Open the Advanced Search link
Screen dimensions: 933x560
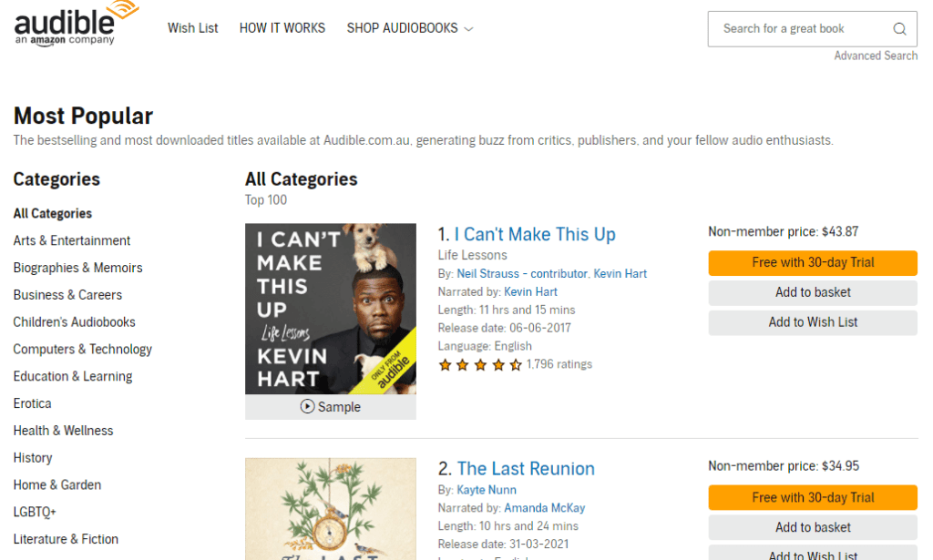876,56
